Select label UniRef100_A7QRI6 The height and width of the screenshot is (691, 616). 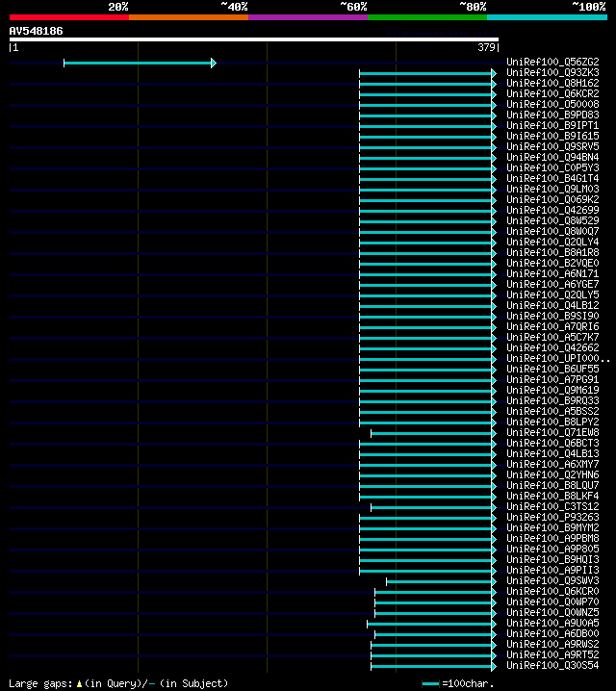click(x=552, y=326)
